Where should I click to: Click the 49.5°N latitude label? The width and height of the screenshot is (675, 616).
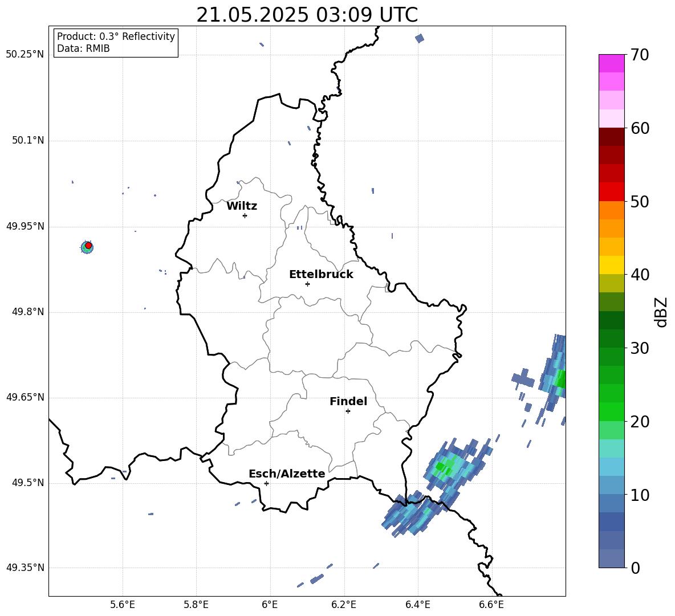(28, 483)
